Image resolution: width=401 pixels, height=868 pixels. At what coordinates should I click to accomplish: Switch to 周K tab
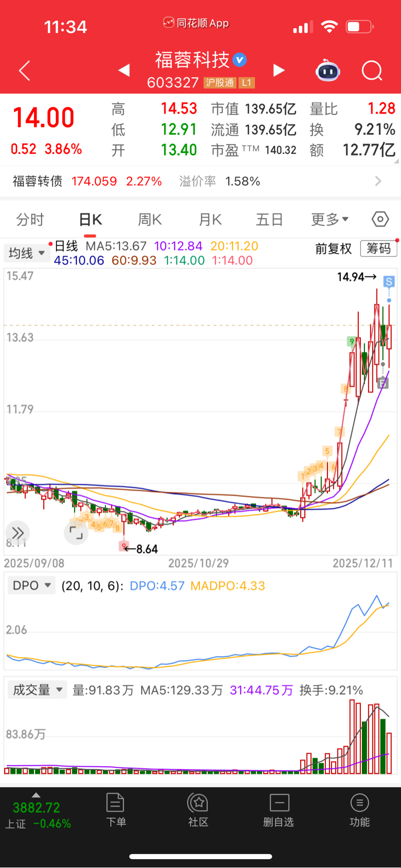[x=150, y=220]
